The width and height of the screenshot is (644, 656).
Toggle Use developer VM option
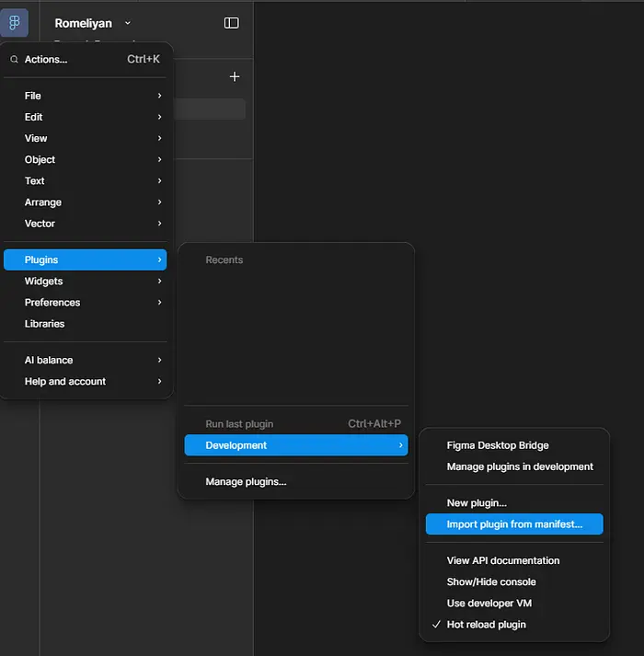coord(489,604)
